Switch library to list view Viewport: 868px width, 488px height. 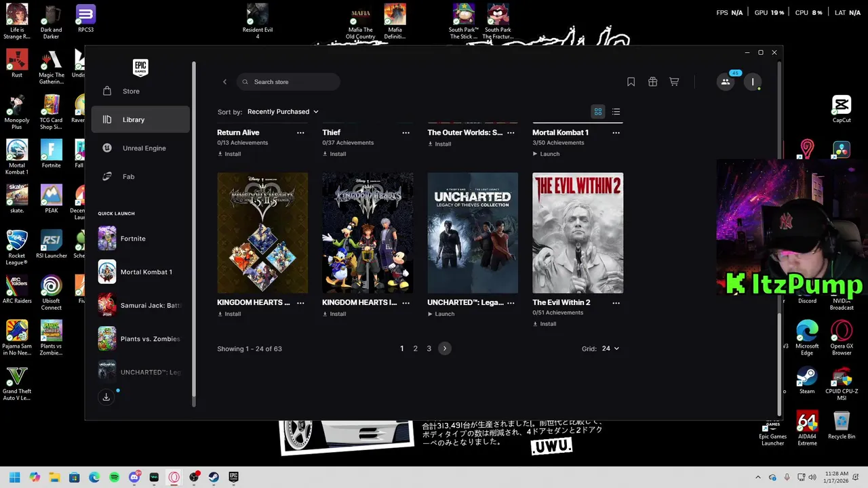(x=616, y=112)
